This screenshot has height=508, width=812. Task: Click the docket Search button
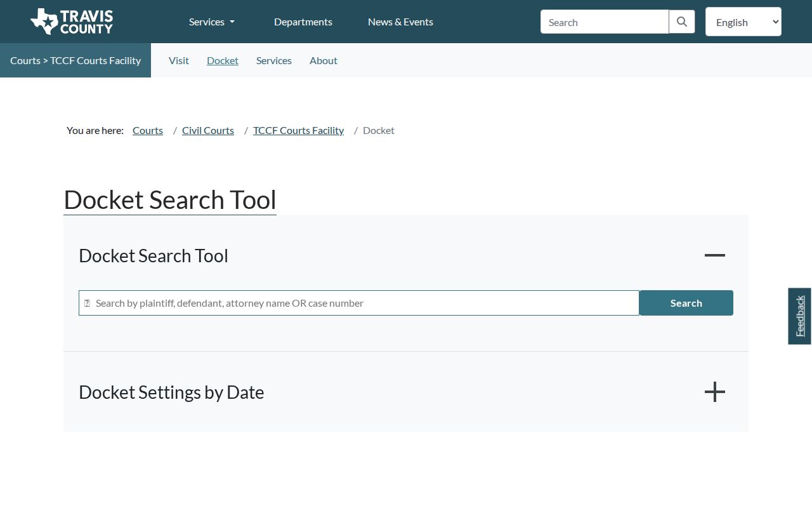pos(686,303)
